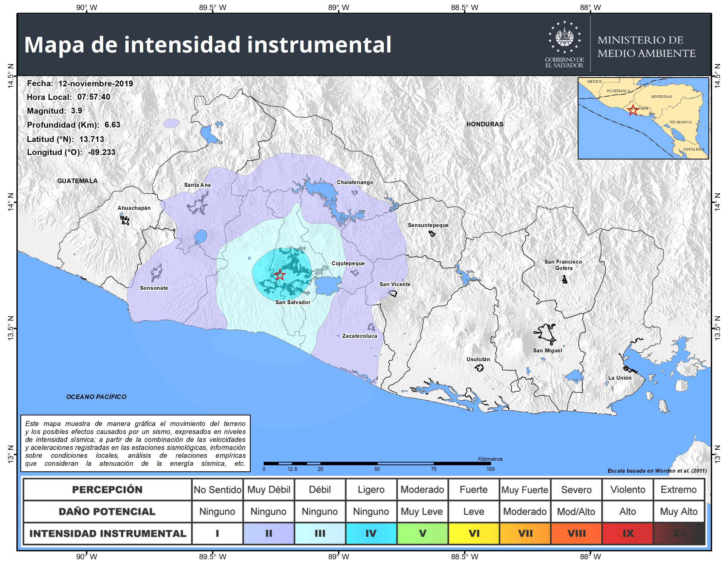The image size is (728, 563).
Task: Select intensity V green legend swatch
Action: point(422,534)
